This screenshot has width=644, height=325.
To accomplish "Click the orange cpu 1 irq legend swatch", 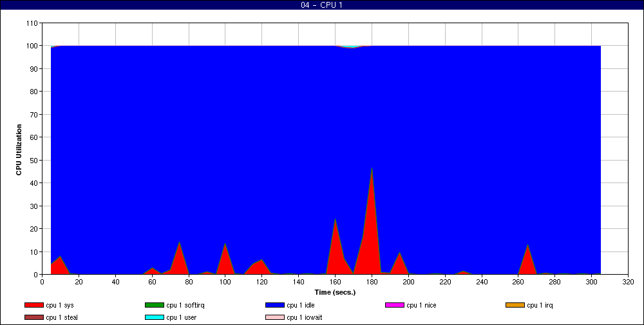I will click(515, 305).
